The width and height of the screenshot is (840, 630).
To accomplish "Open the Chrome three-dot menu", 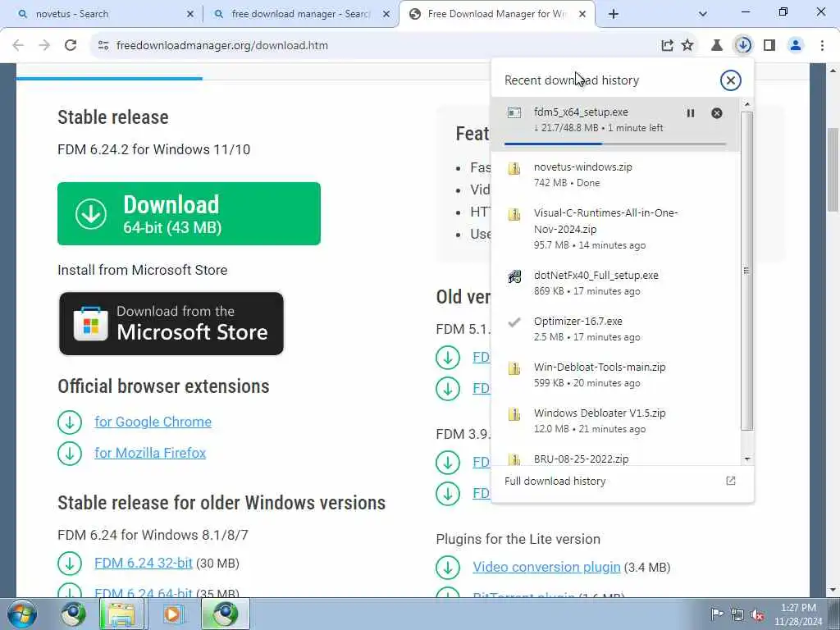I will (x=822, y=45).
